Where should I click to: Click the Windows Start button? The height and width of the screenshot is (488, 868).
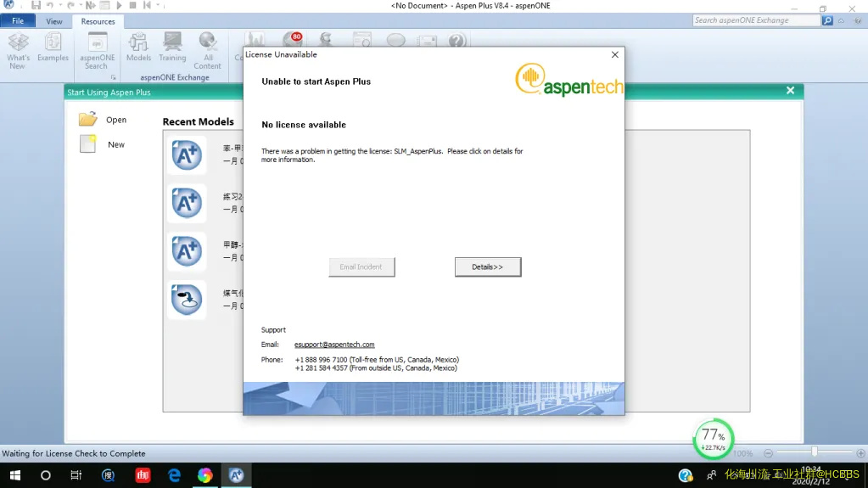point(15,475)
